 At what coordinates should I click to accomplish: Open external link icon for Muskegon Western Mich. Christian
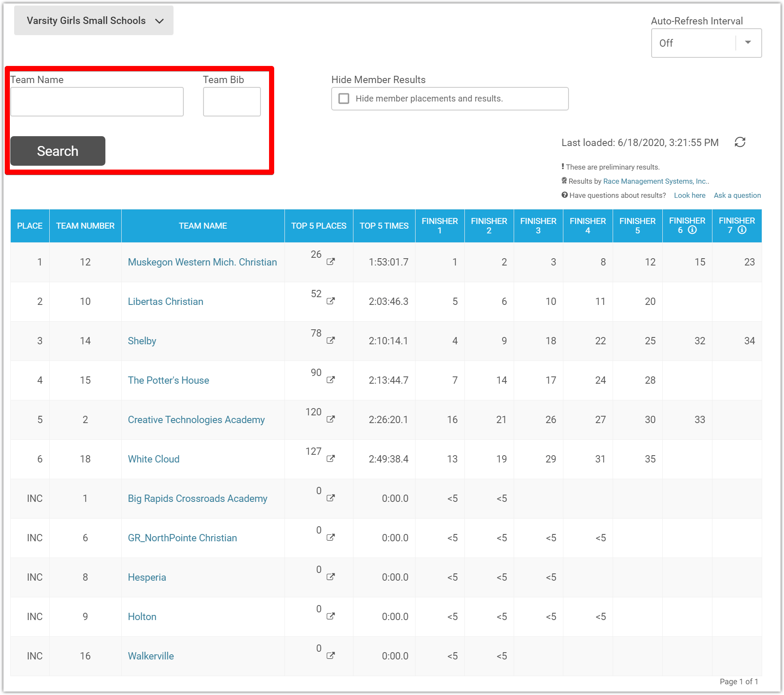click(330, 262)
